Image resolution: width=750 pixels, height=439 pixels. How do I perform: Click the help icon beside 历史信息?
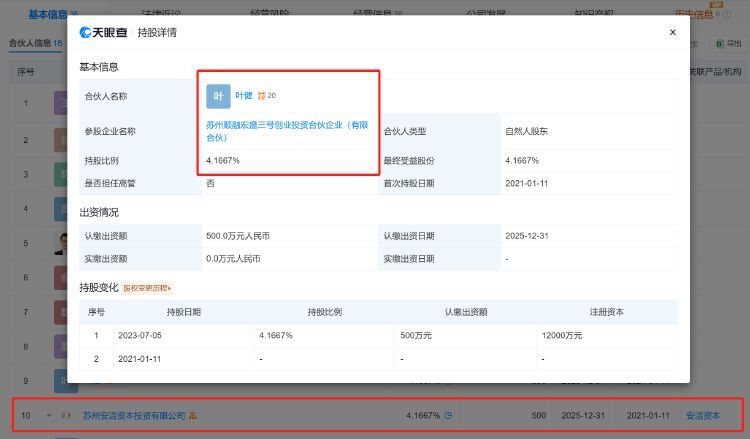(x=727, y=14)
